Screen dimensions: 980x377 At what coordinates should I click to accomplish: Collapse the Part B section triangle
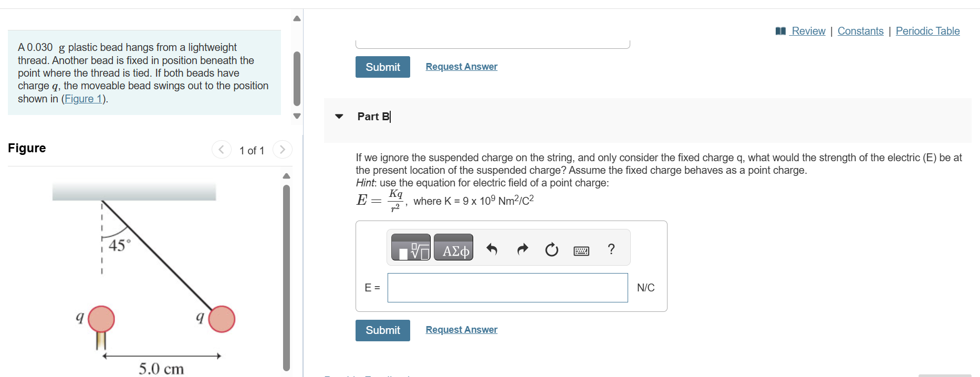tap(339, 116)
